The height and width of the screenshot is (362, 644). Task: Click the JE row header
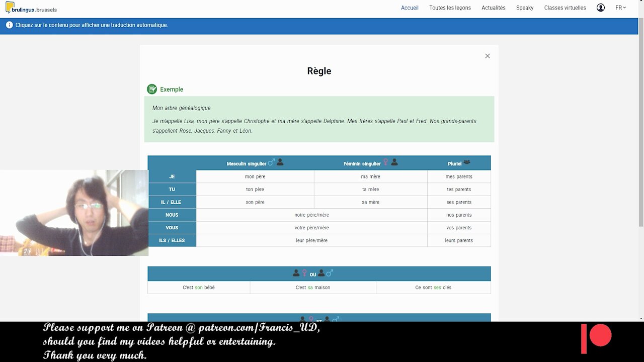pos(172,176)
